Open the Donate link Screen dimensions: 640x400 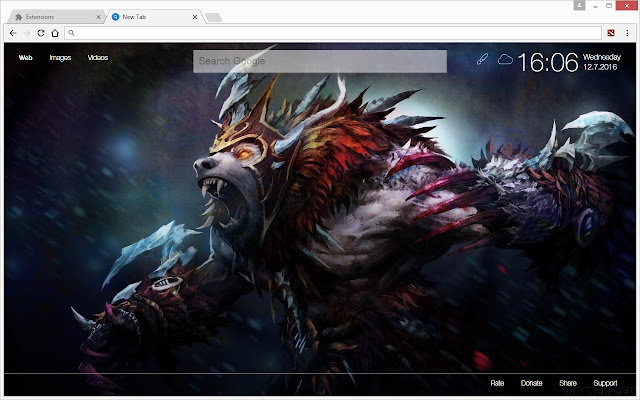(x=531, y=383)
